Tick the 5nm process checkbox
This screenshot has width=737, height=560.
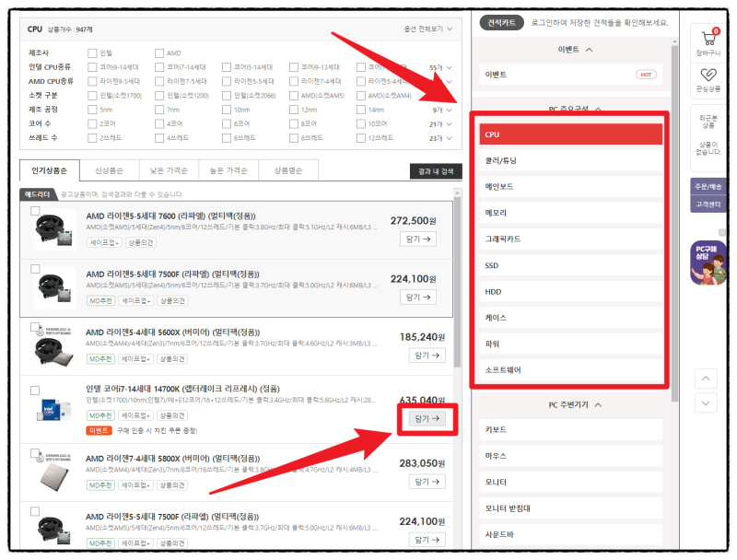[92, 110]
